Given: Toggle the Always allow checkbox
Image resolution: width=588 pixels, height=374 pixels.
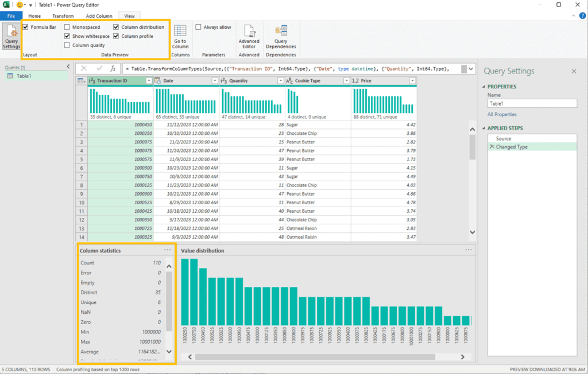Looking at the screenshot, I should 199,27.
